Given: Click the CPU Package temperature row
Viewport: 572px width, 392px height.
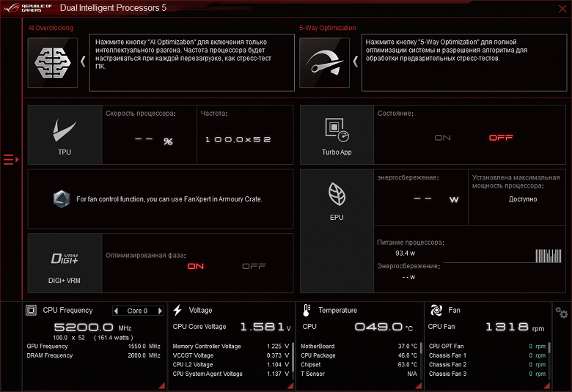Looking at the screenshot, I should tap(359, 355).
